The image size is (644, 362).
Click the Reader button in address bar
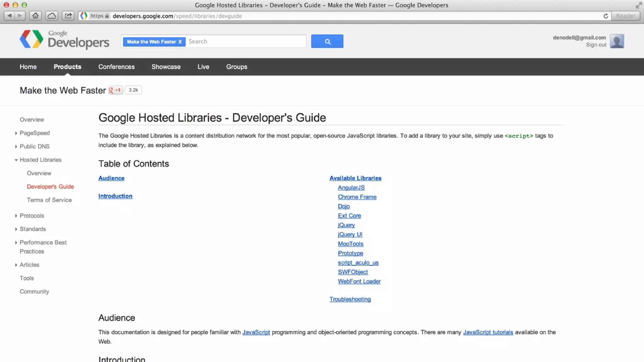click(625, 16)
